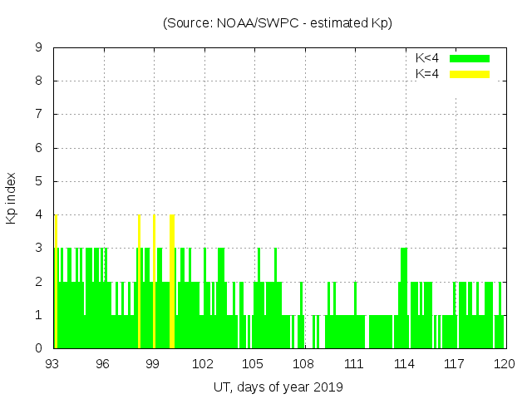Click the NOAA/SWPC source title text

(277, 23)
